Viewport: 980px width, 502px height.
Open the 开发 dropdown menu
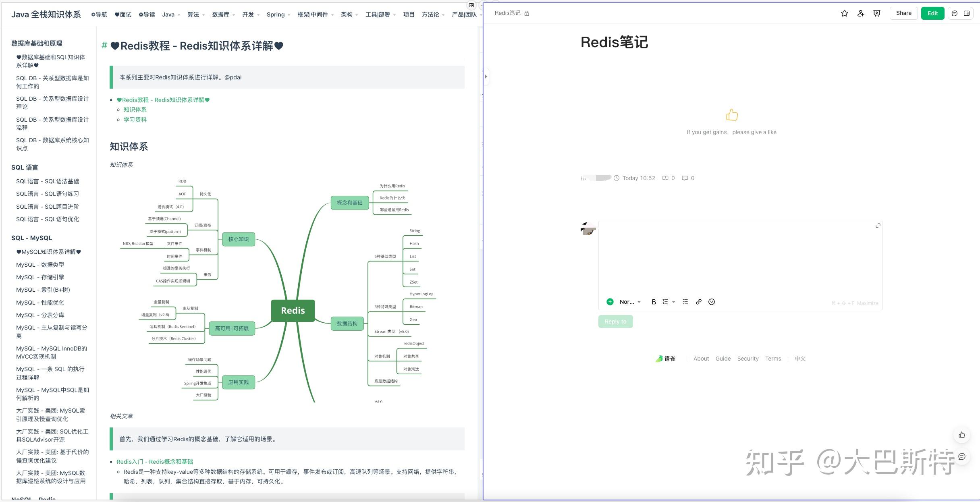pos(251,15)
